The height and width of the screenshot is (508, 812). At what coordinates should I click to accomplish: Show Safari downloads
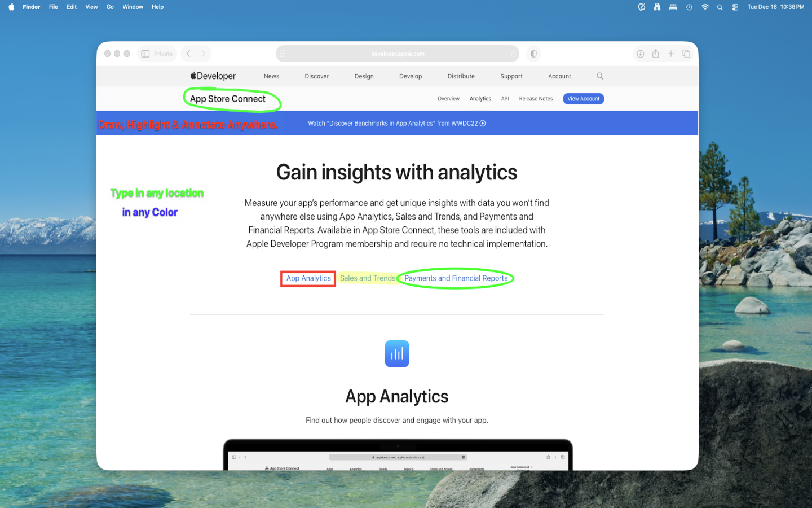[641, 54]
